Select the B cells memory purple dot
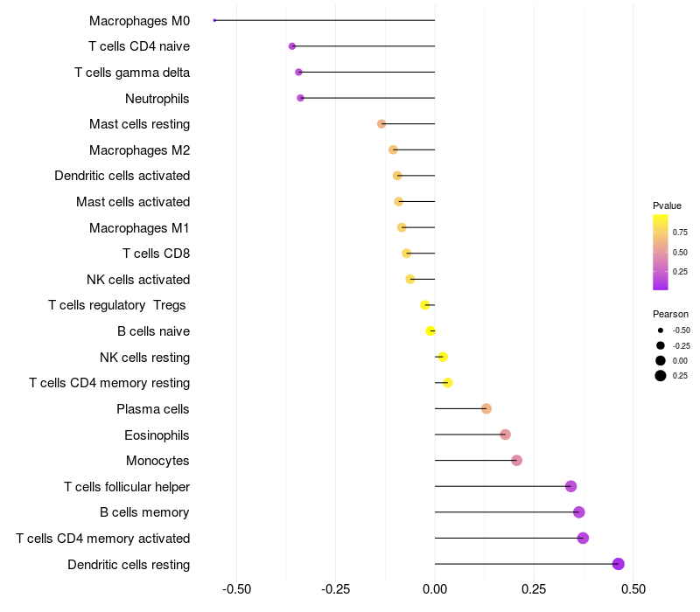 (x=579, y=512)
